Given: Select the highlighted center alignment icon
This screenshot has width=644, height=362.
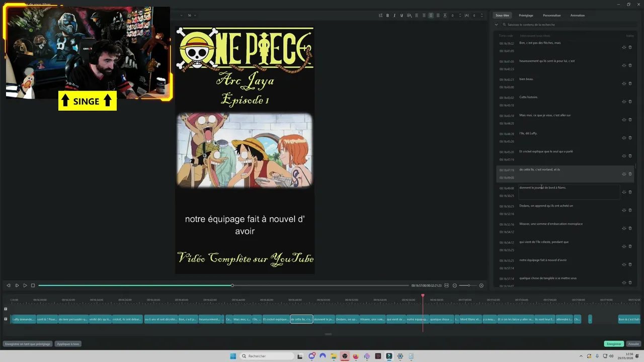Looking at the screenshot, I should [x=431, y=16].
